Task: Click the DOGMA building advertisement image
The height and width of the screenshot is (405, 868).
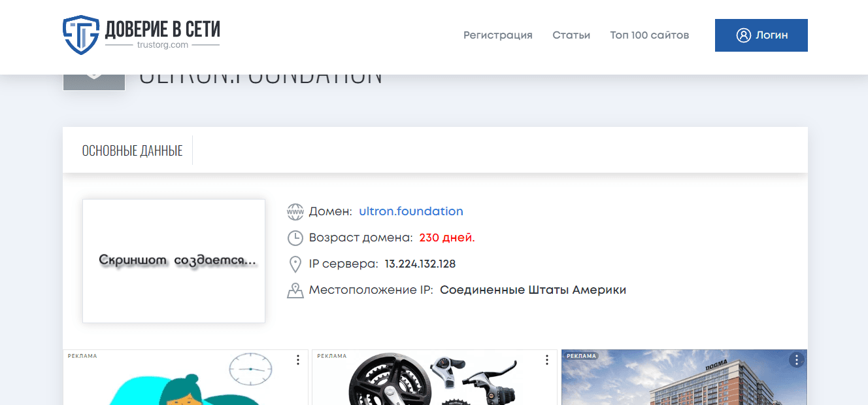Action: (x=684, y=383)
